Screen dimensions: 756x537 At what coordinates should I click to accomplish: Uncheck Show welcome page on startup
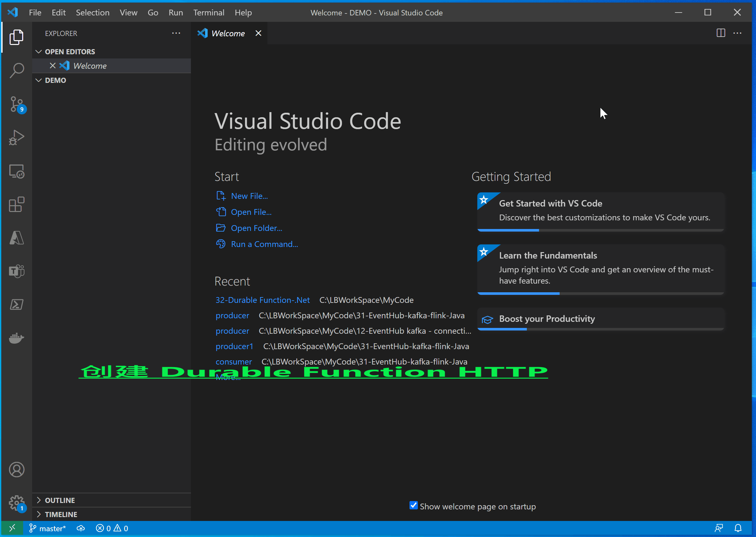point(413,506)
